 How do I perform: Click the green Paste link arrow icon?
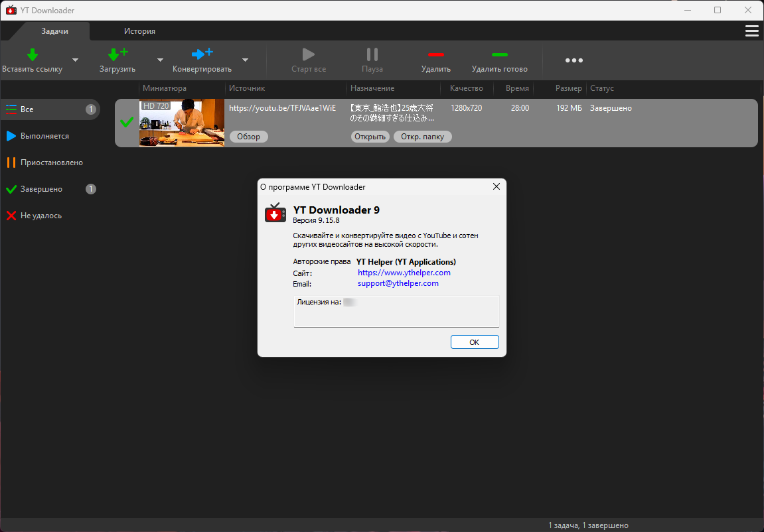[x=32, y=54]
